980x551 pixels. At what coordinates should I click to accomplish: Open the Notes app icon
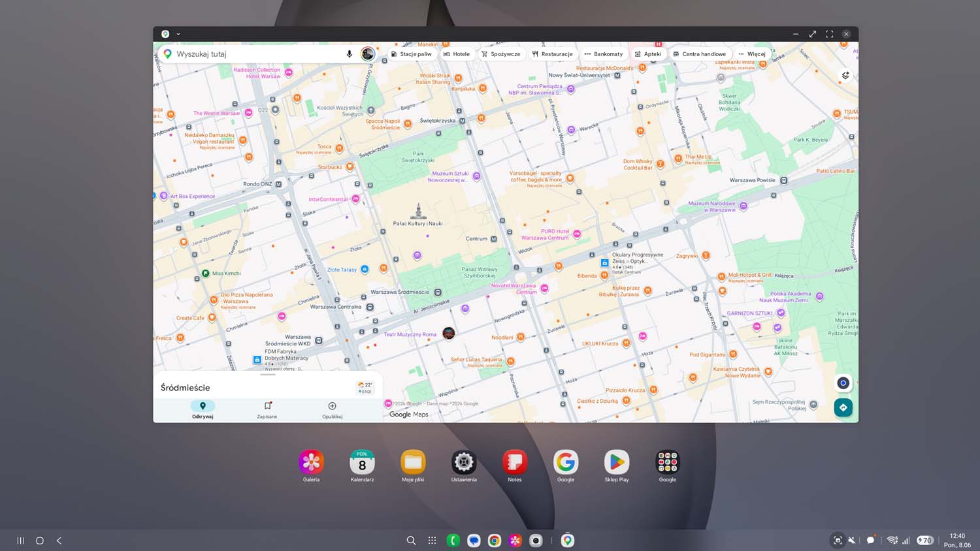coord(515,462)
